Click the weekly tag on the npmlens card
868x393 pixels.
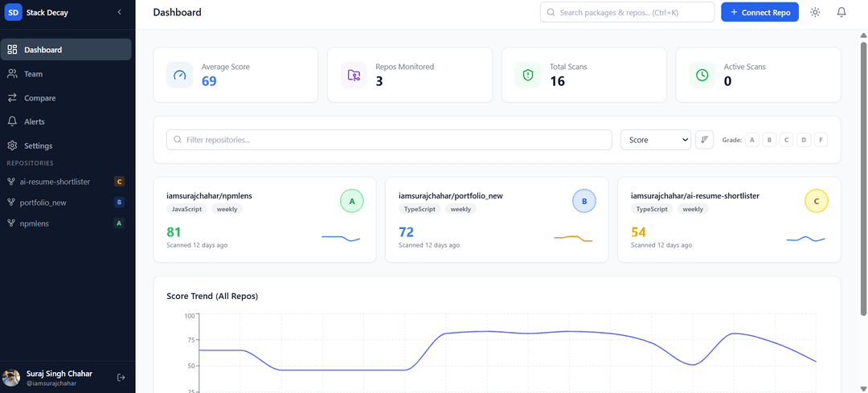(x=227, y=209)
